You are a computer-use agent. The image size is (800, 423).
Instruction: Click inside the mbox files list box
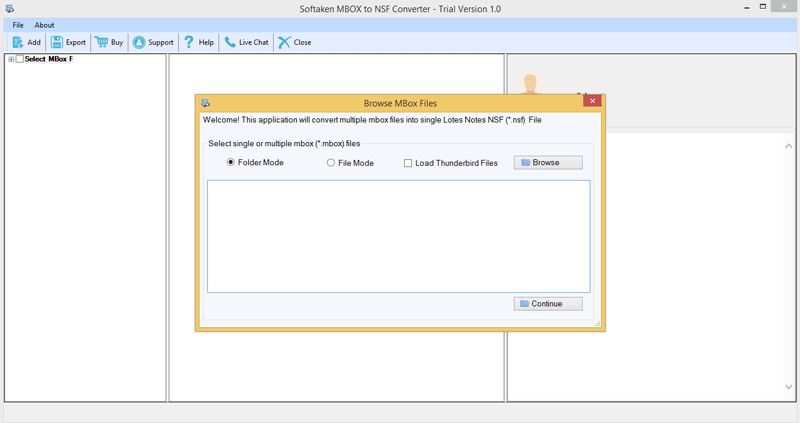coord(398,236)
